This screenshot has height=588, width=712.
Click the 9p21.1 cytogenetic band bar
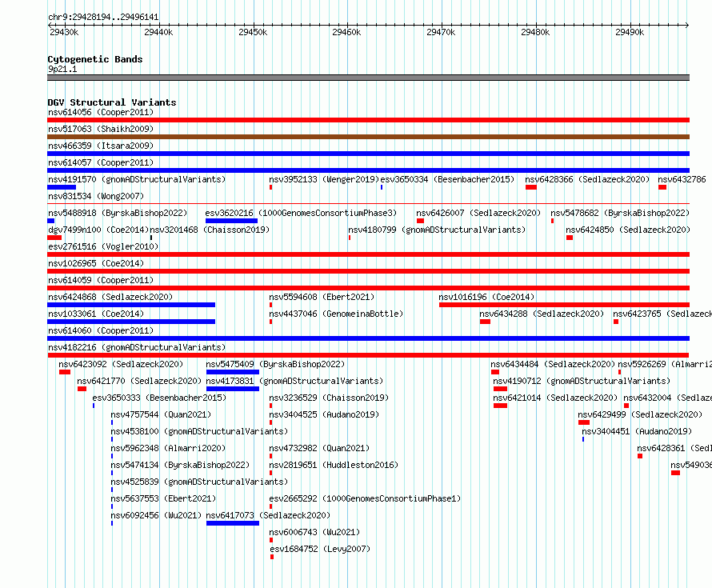point(368,78)
